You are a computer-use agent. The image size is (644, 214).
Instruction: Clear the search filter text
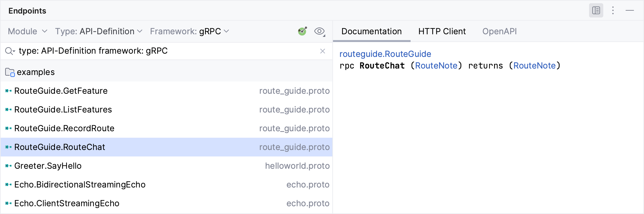322,51
